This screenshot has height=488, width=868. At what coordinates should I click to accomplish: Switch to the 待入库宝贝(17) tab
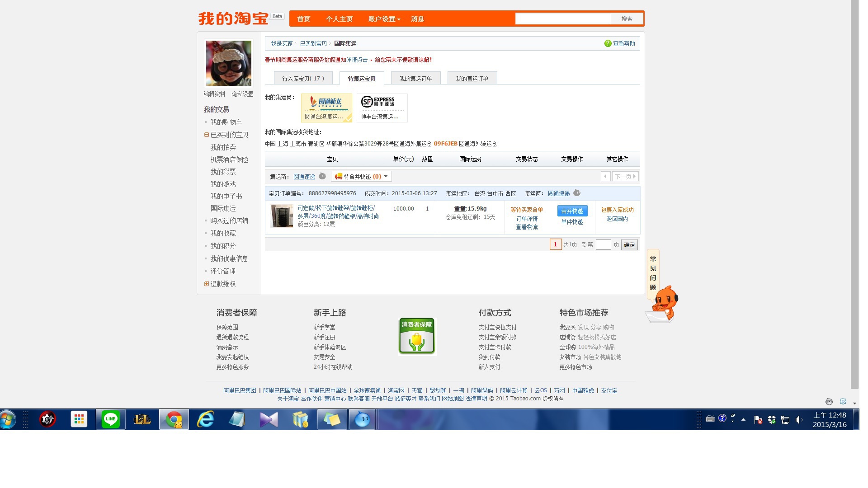(303, 78)
